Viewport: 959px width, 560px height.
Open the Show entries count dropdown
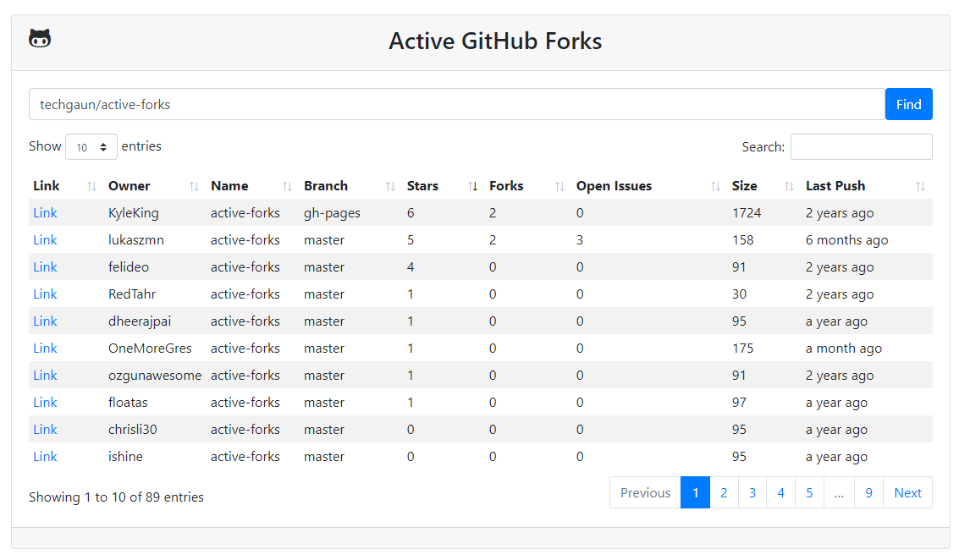tap(91, 146)
